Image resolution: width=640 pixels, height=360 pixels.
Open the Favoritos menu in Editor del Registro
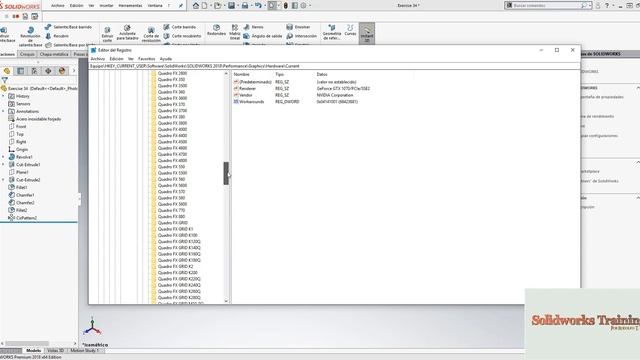pos(147,59)
